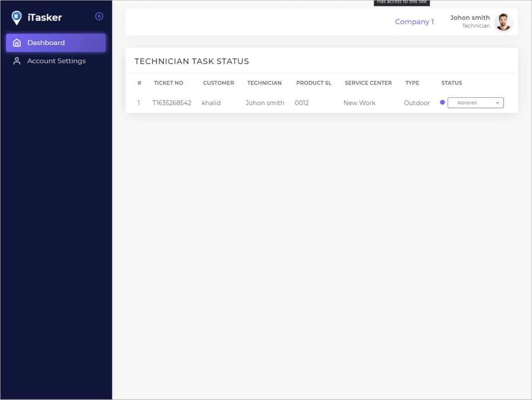Toggle the sidebar collapse circle icon
Viewport: 532px width, 400px height.
pyautogui.click(x=99, y=16)
